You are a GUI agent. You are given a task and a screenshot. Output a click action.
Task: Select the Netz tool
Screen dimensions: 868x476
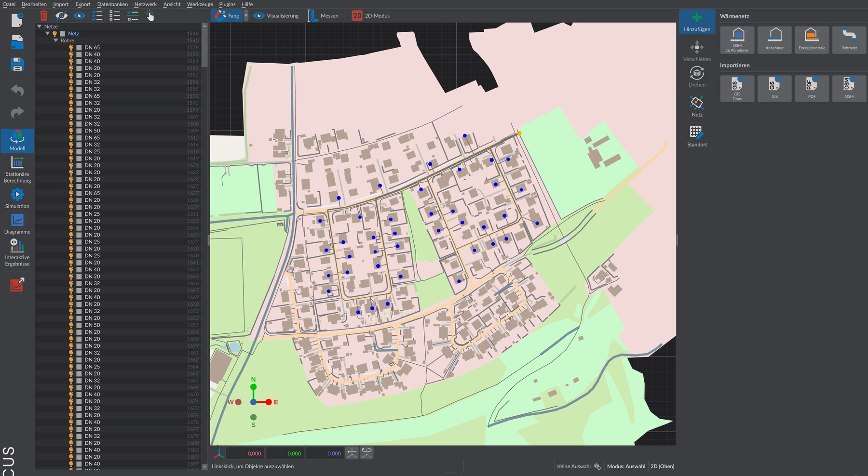(x=697, y=106)
